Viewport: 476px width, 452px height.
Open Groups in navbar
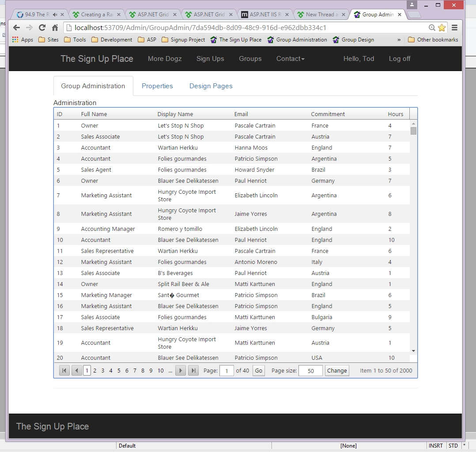tap(250, 59)
